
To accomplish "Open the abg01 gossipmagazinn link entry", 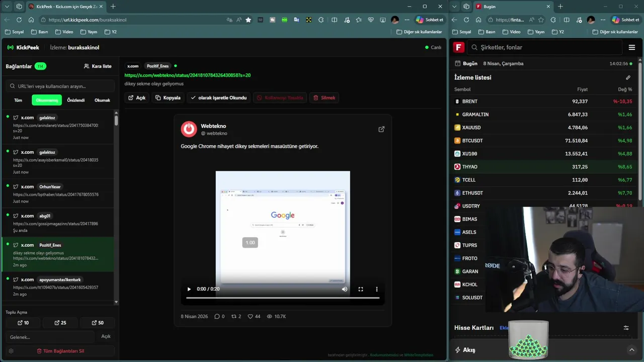I will (x=57, y=223).
